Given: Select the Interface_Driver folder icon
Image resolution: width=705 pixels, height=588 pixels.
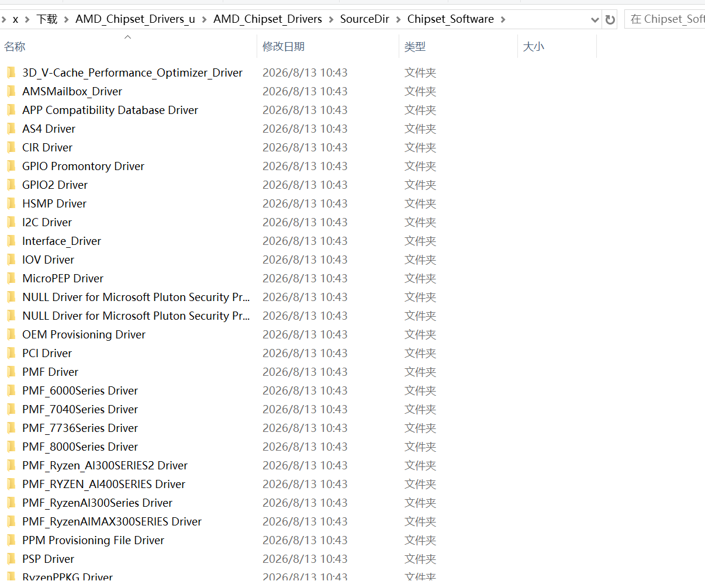Looking at the screenshot, I should 11,241.
